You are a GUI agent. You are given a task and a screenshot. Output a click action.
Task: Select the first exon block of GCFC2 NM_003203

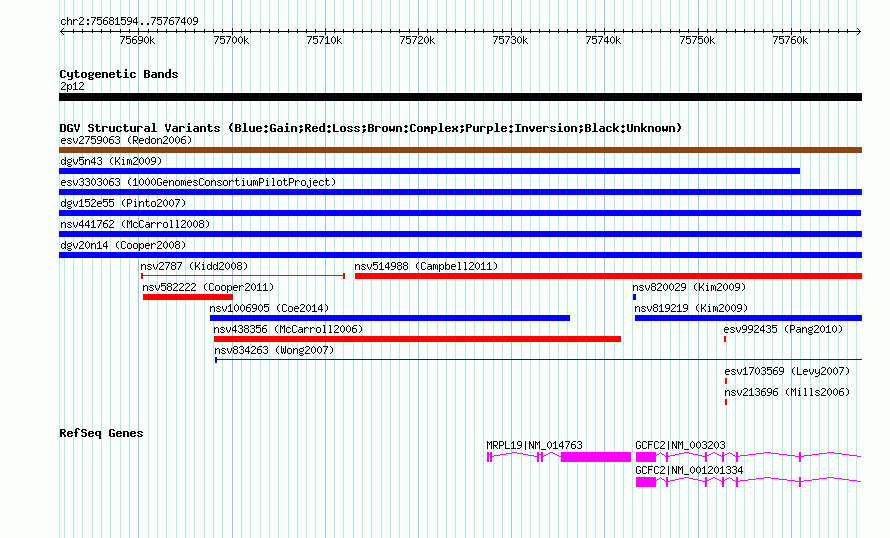pos(646,457)
